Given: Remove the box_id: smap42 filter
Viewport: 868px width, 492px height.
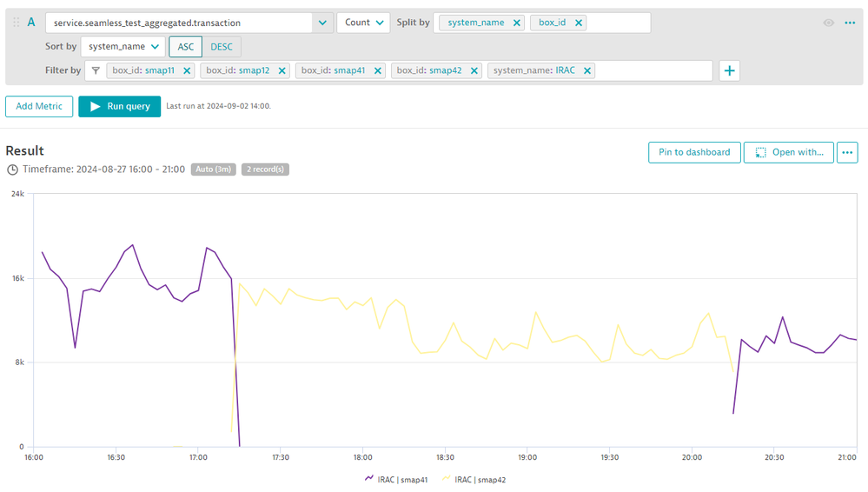Looking at the screenshot, I should click(x=474, y=70).
